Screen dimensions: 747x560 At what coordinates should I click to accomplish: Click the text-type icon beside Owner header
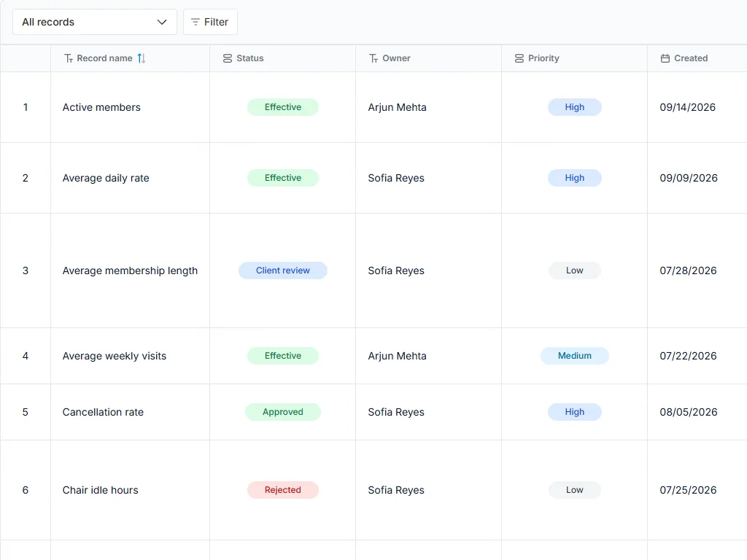pyautogui.click(x=373, y=58)
